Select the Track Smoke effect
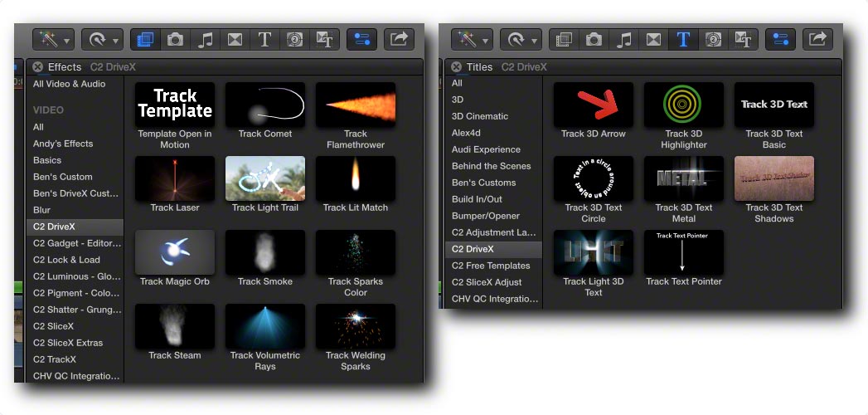The width and height of the screenshot is (868, 415). 265,251
